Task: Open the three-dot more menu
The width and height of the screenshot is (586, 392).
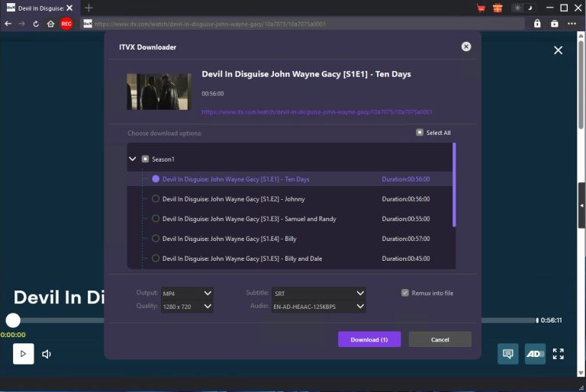Action: 572,24
